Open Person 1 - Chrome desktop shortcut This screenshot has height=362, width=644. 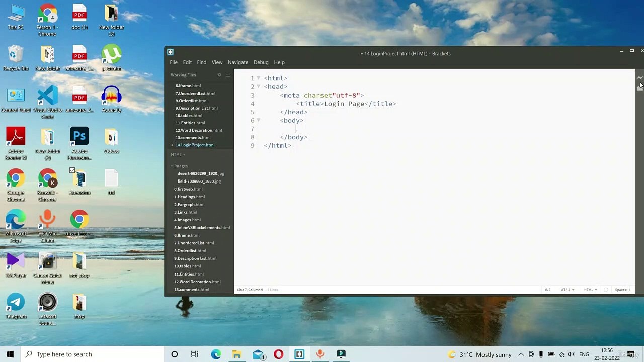coord(47,21)
